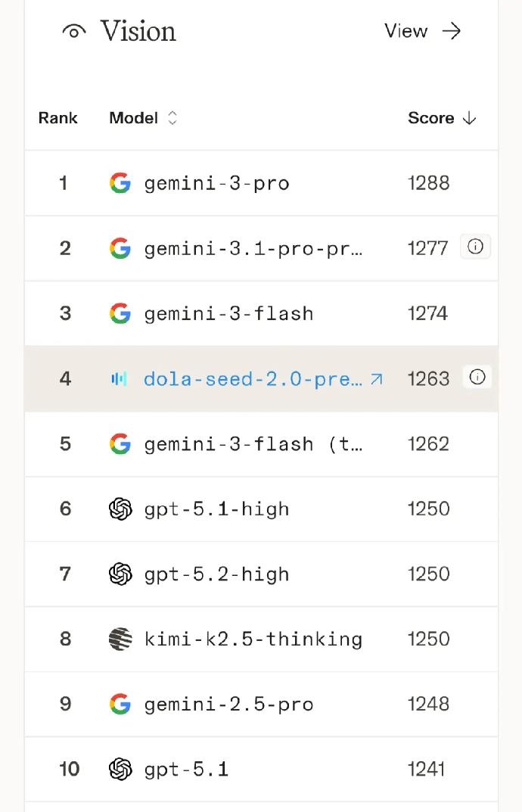522x812 pixels.
Task: Select the gpt-5.2-high model name
Action: [216, 574]
